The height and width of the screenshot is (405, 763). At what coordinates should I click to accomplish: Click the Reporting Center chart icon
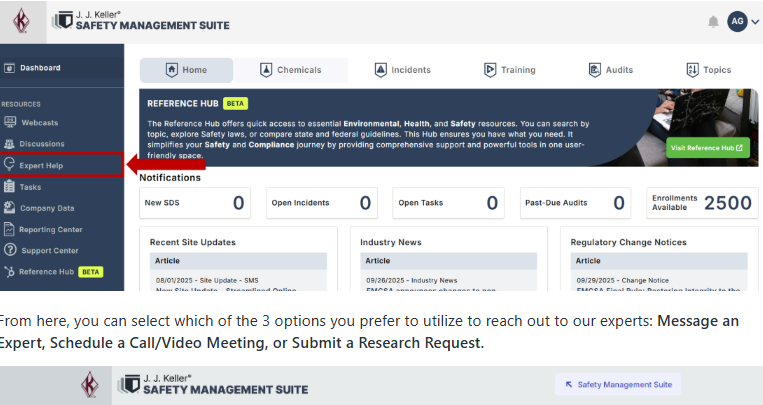pyautogui.click(x=9, y=229)
